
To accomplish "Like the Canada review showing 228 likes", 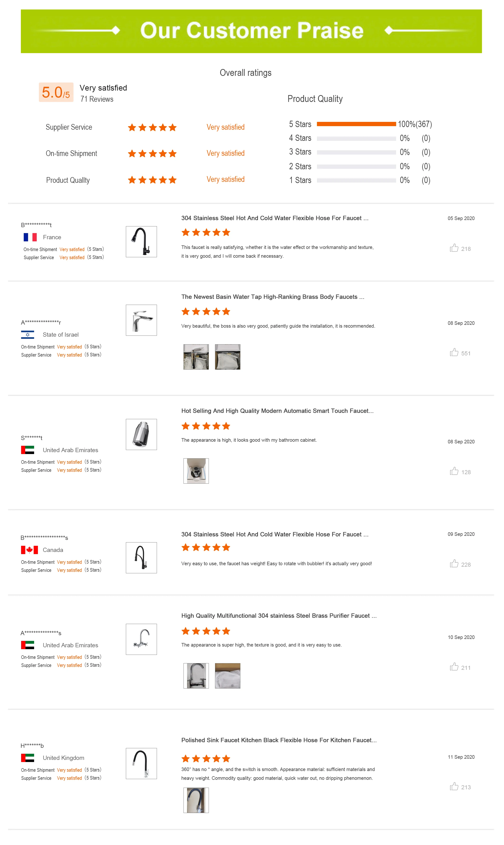I will (x=454, y=564).
